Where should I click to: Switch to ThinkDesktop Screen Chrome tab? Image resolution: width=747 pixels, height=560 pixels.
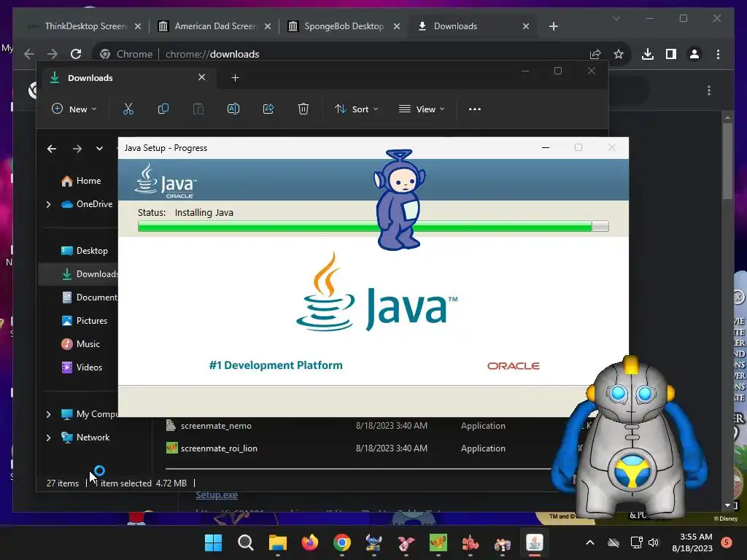pyautogui.click(x=86, y=26)
